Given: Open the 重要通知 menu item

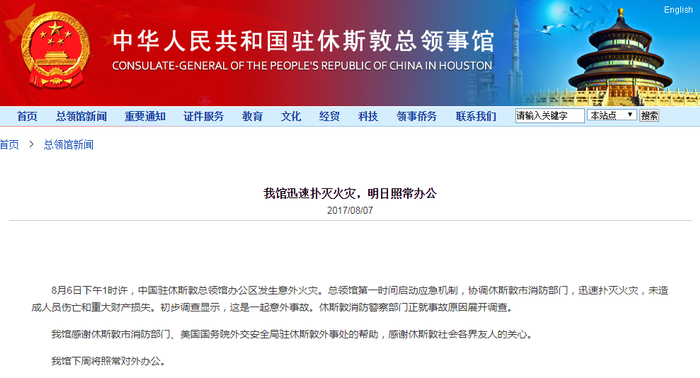Looking at the screenshot, I should [145, 116].
